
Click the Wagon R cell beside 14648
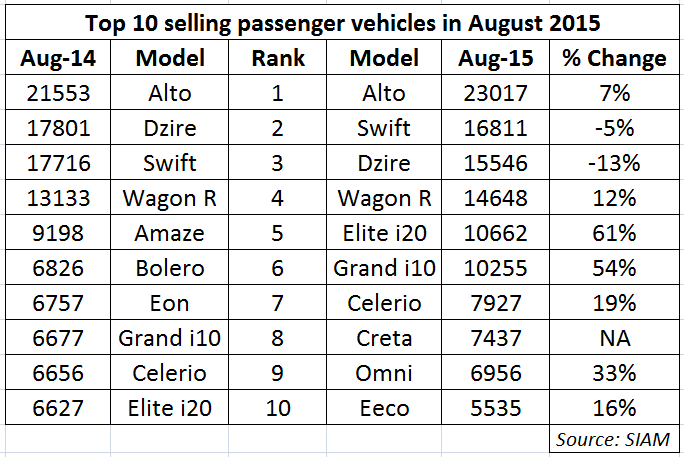point(392,198)
